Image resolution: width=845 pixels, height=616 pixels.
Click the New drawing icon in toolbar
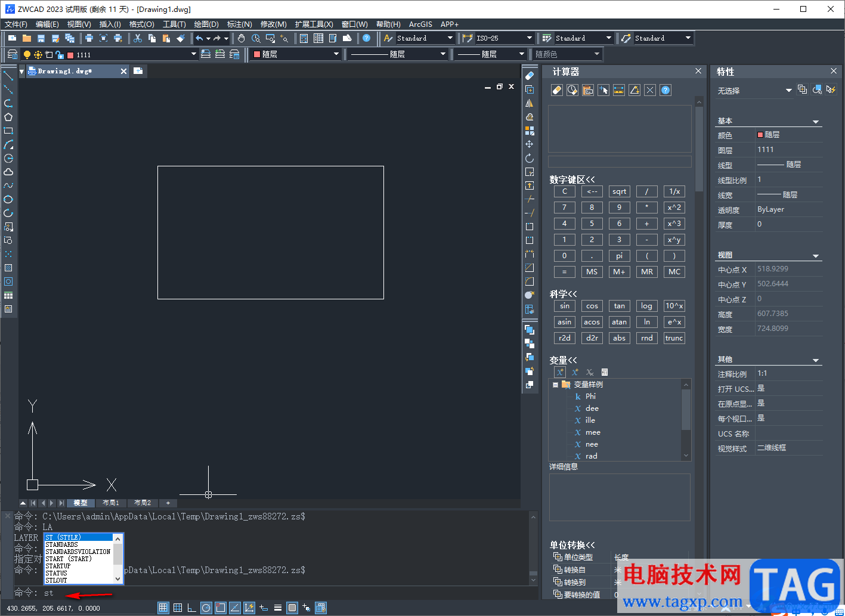(x=13, y=38)
